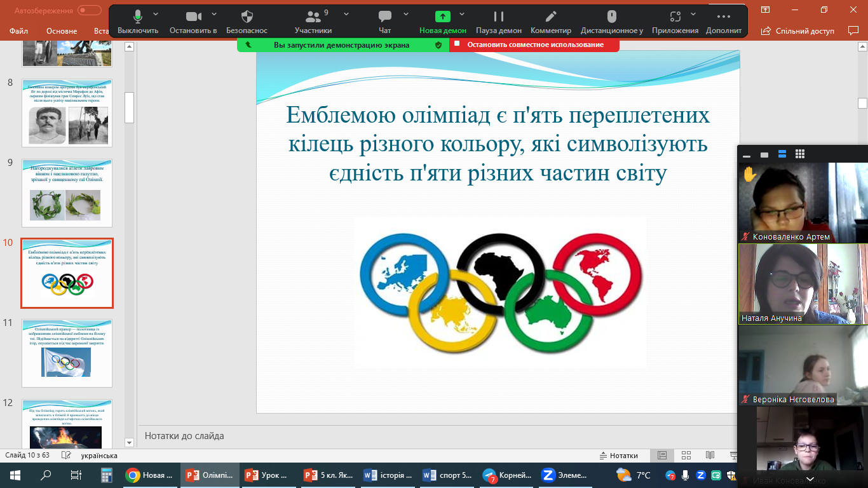Open the Основне ribbon tab

pyautogui.click(x=62, y=30)
